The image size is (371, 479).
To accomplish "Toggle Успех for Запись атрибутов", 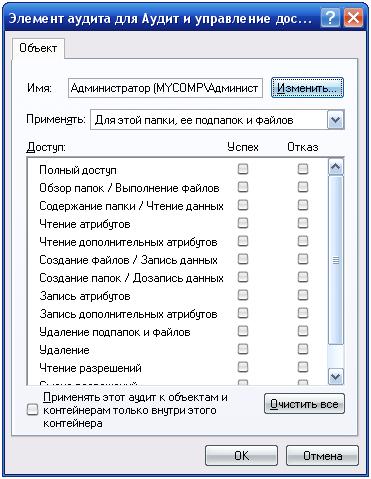I will point(243,295).
